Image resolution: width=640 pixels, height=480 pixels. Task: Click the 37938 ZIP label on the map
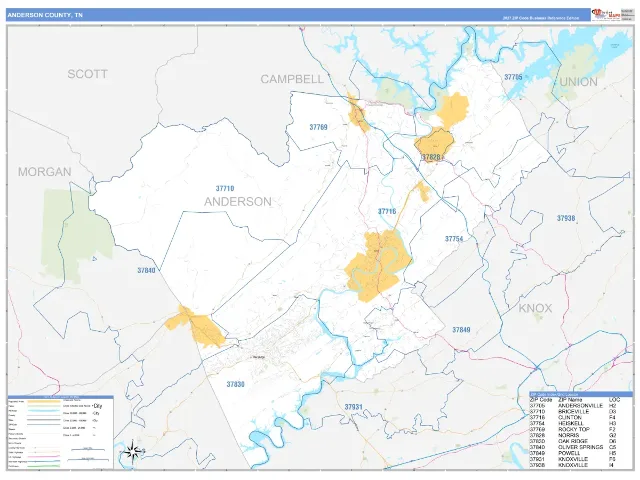566,218
